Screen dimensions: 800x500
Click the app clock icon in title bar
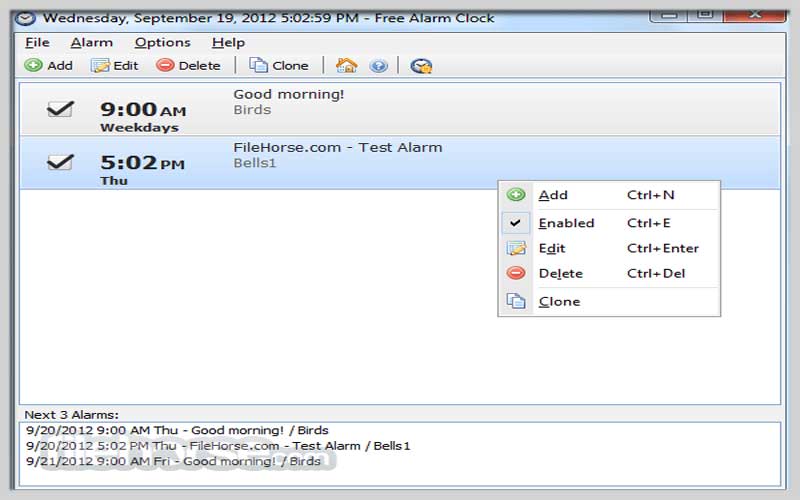pos(25,18)
